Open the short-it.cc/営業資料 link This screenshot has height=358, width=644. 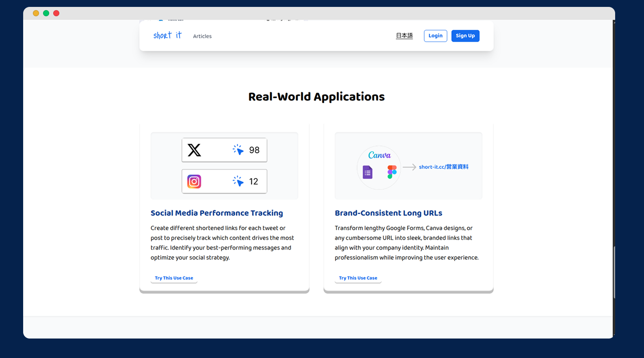click(x=443, y=167)
